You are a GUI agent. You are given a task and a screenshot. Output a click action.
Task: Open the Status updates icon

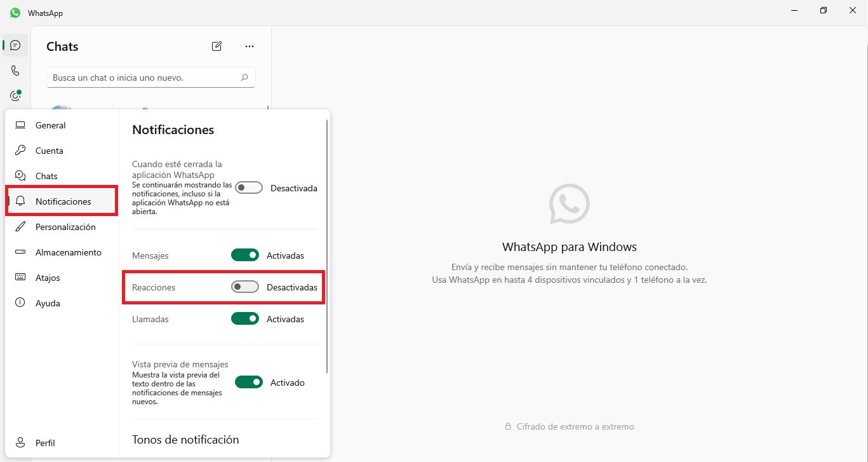pos(15,96)
